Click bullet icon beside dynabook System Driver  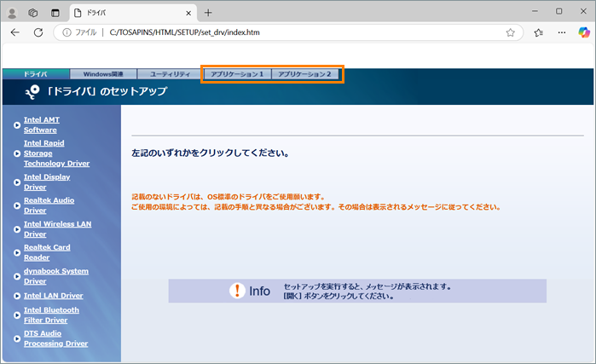click(x=17, y=276)
